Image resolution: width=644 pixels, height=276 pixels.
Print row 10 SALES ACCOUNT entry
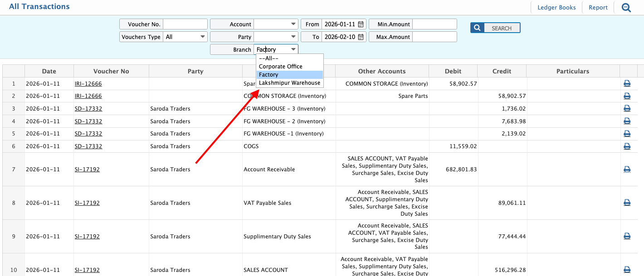[627, 270]
